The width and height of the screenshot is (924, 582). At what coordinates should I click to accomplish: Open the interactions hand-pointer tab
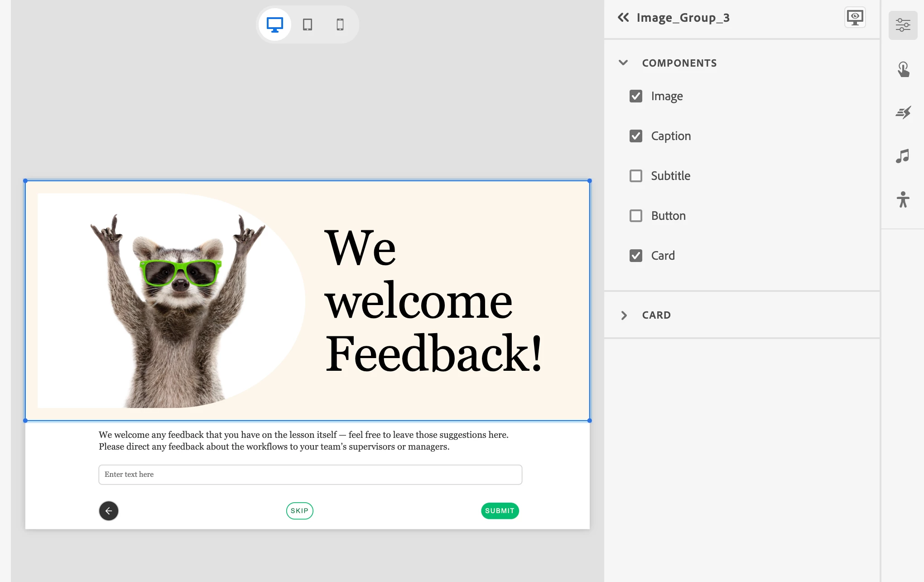click(x=903, y=69)
